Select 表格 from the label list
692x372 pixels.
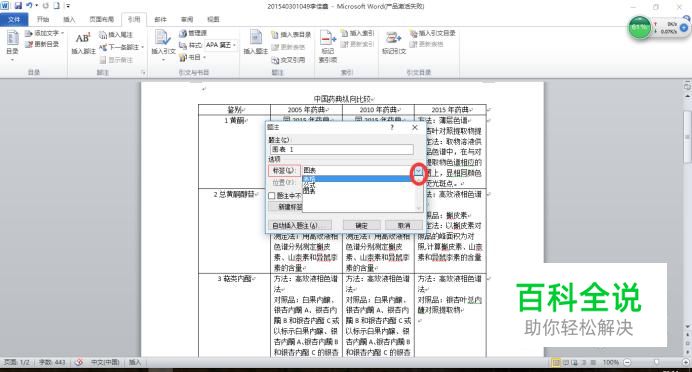(x=357, y=179)
